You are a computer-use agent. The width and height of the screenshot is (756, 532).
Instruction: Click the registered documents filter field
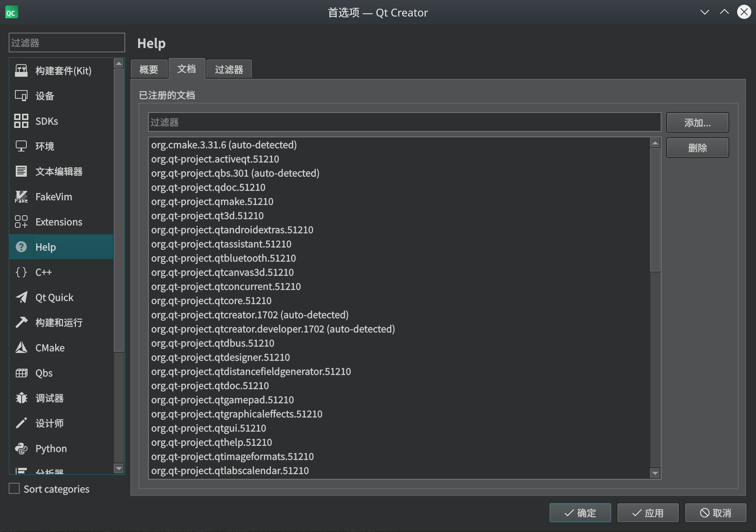point(404,122)
